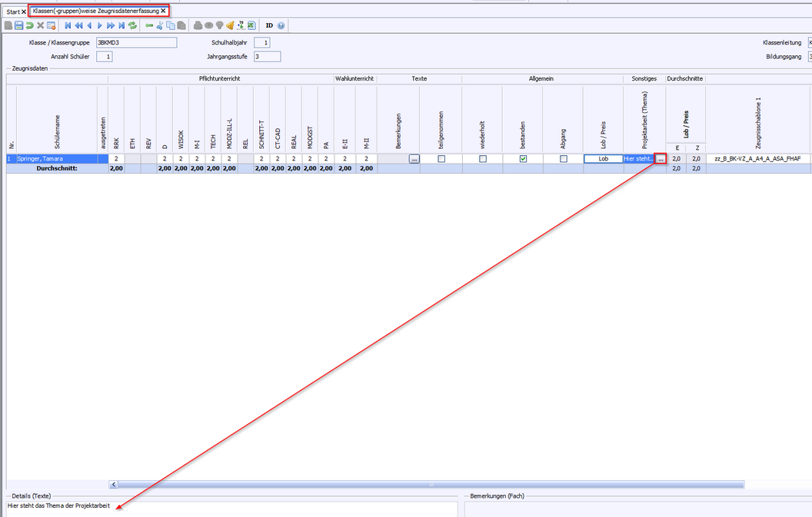This screenshot has height=517, width=812.
Task: Switch to the Start tab
Action: click(x=13, y=12)
